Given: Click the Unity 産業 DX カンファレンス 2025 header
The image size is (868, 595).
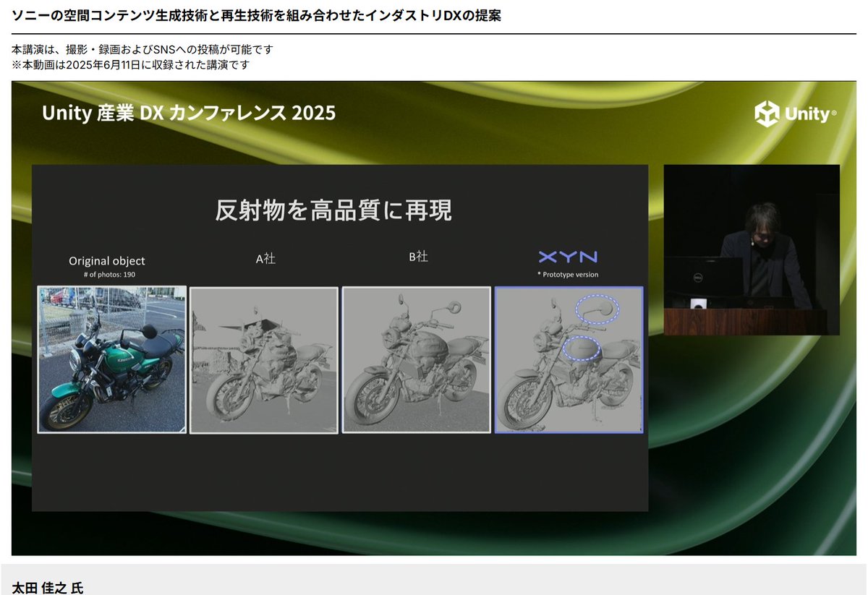Looking at the screenshot, I should (x=190, y=113).
